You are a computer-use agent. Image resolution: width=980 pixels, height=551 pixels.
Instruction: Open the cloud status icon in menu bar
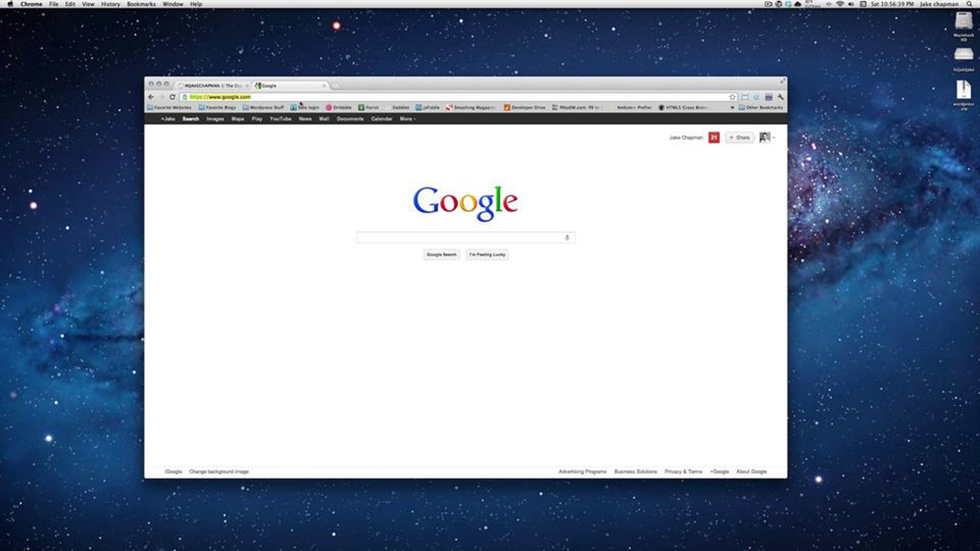797,4
